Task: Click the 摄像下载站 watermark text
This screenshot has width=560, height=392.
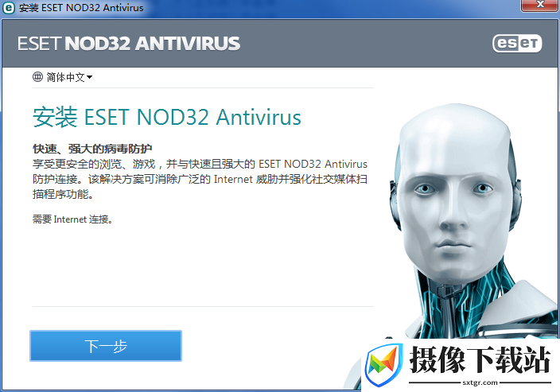Action: [480, 360]
